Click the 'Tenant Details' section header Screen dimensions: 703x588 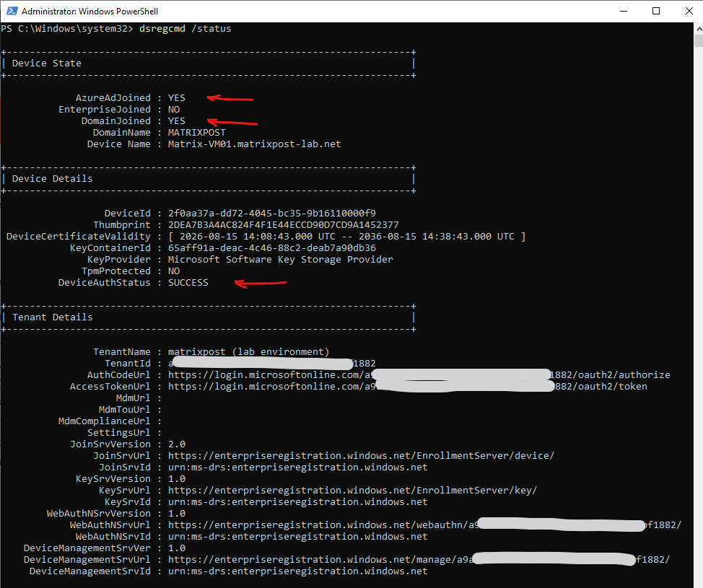click(53, 317)
